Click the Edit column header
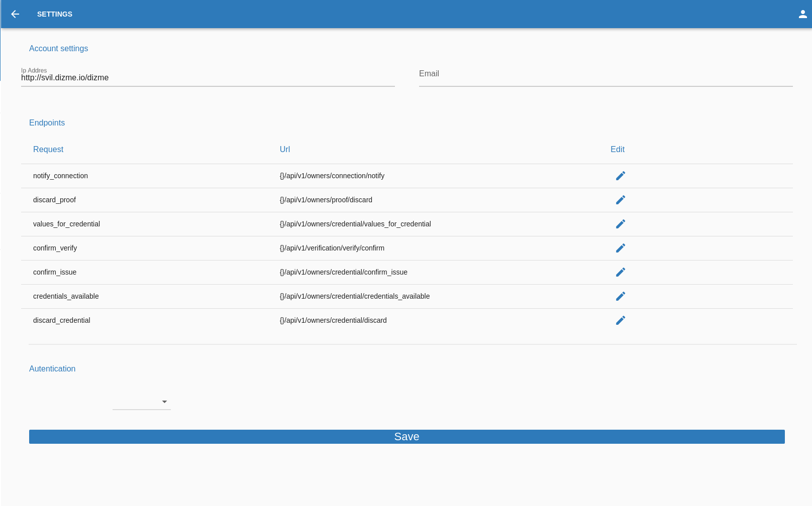Viewport: 812px width, 506px height. tap(618, 149)
